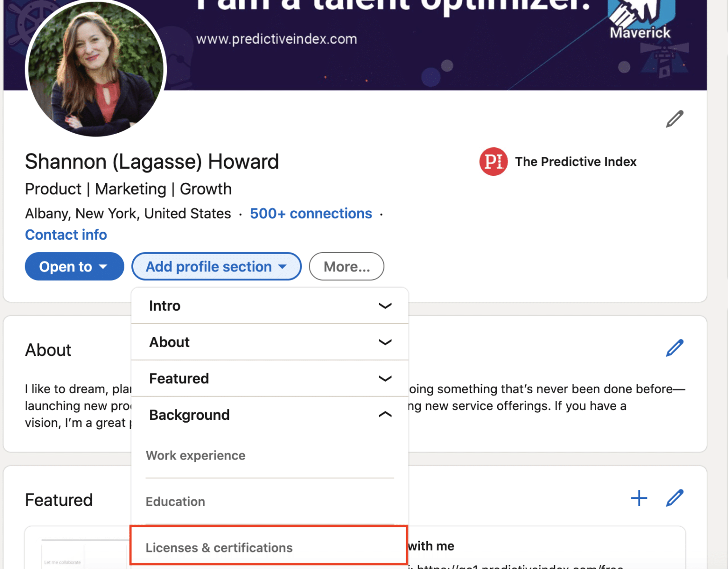Viewport: 728px width, 569px height.
Task: Click the pencil icon to edit the banner
Action: [x=674, y=118]
